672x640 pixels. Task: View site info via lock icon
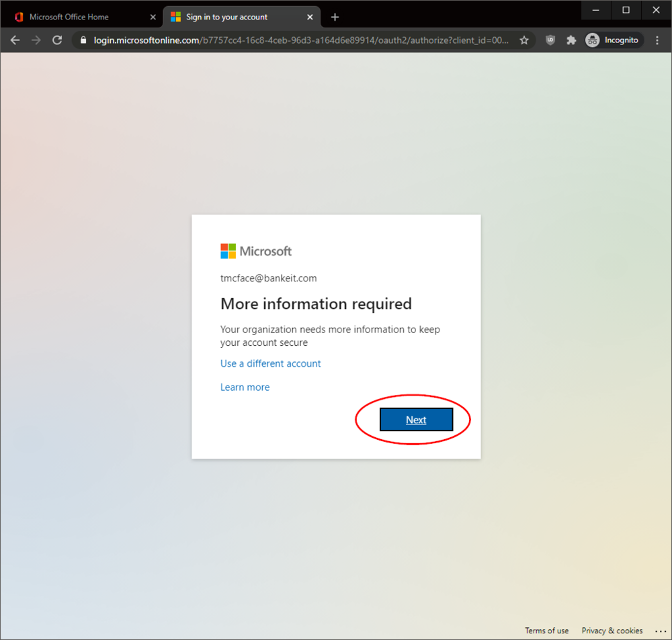83,40
